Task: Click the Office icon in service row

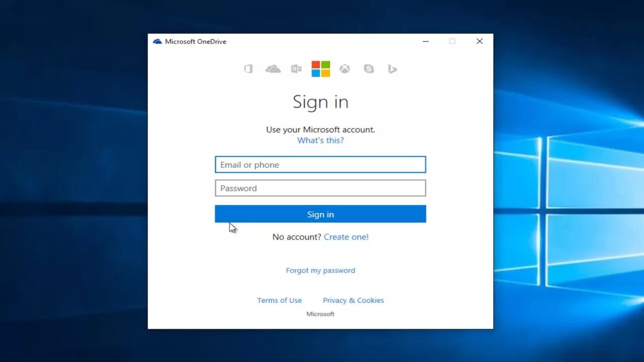Action: click(x=248, y=69)
